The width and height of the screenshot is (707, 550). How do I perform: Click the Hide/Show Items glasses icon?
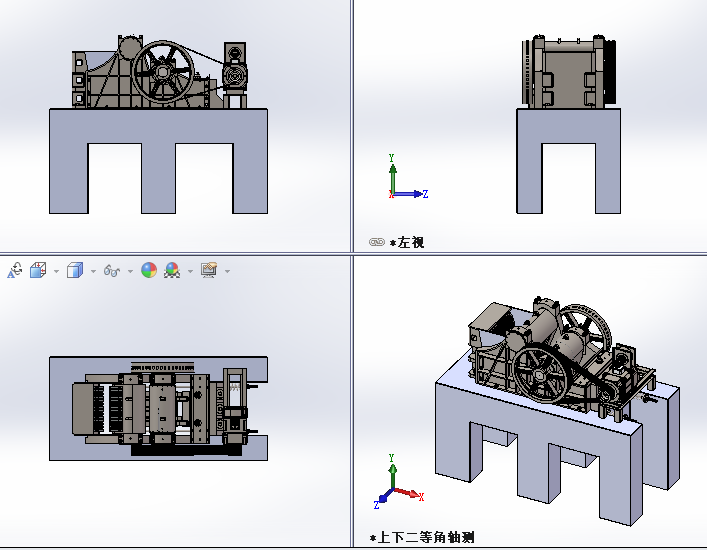coord(112,271)
